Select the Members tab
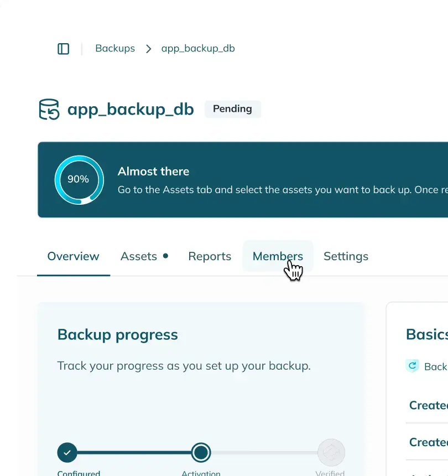 click(x=278, y=256)
